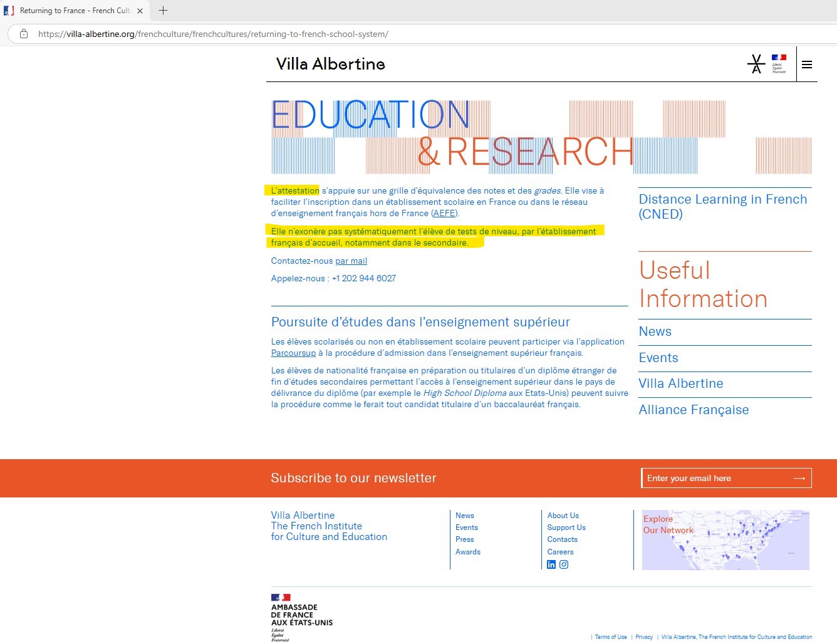Viewport: 837px width, 644px height.
Task: Click the highlighted word 'L'attestation'
Action: pyautogui.click(x=294, y=190)
